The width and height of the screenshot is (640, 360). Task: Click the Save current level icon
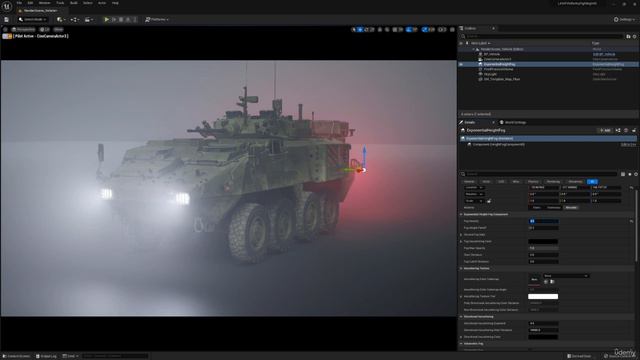[x=7, y=19]
